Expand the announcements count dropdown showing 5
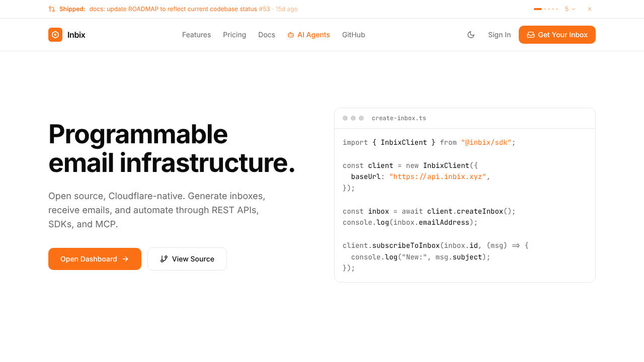 [x=570, y=9]
